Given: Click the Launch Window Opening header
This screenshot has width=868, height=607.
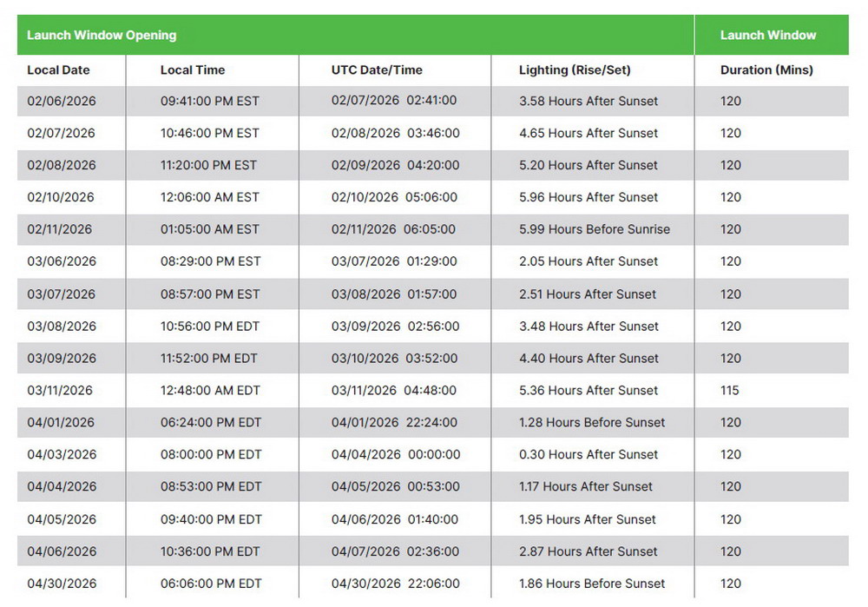Looking at the screenshot, I should (x=102, y=36).
